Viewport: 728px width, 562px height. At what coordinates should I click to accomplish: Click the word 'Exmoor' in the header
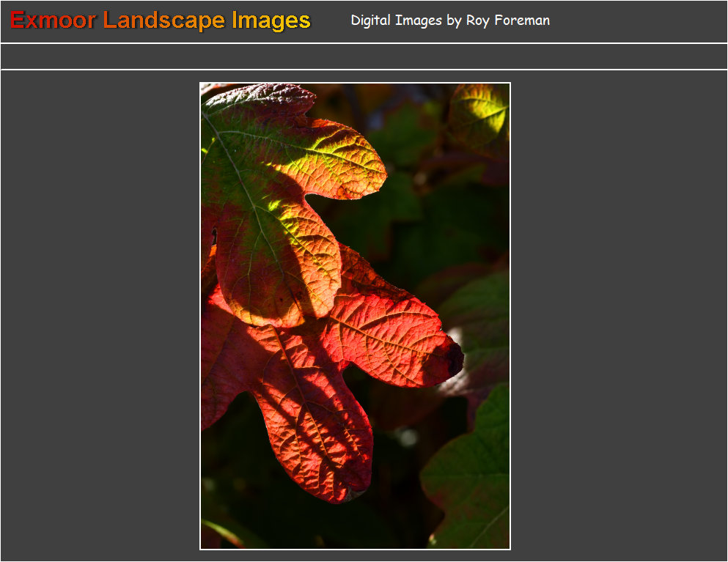pyautogui.click(x=53, y=21)
